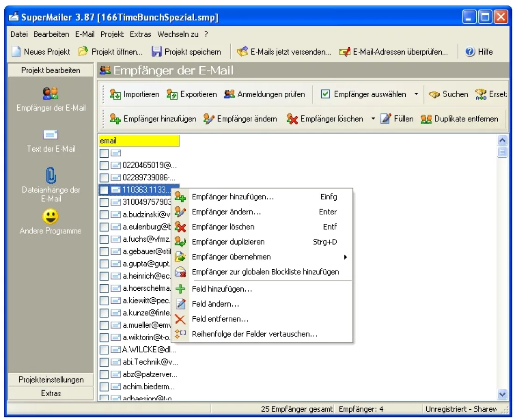Click E-Mails jetzt versenden icon
This screenshot has height=420, width=515.
coord(242,52)
